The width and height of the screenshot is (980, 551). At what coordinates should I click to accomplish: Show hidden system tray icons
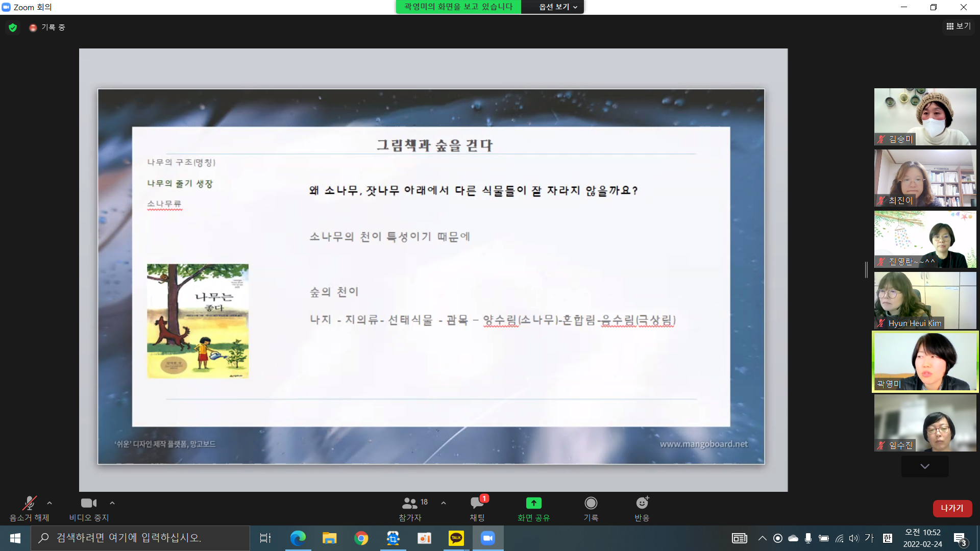coord(762,538)
